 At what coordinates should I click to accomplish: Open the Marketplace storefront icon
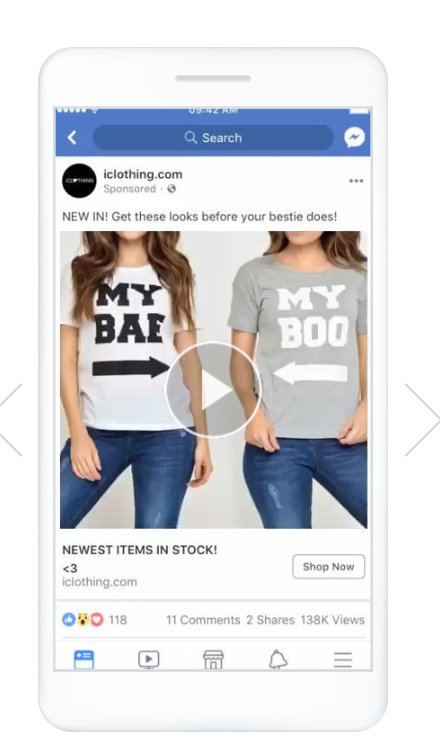coord(213,659)
